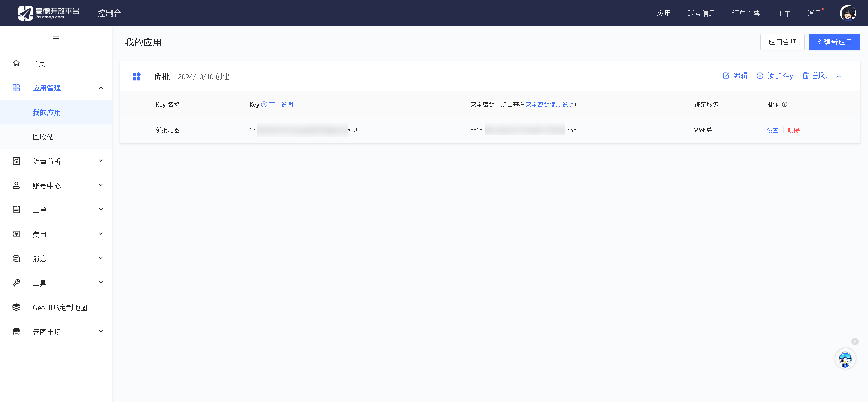The width and height of the screenshot is (868, 402).
Task: Open the account avatar in the top bar
Action: tap(848, 13)
